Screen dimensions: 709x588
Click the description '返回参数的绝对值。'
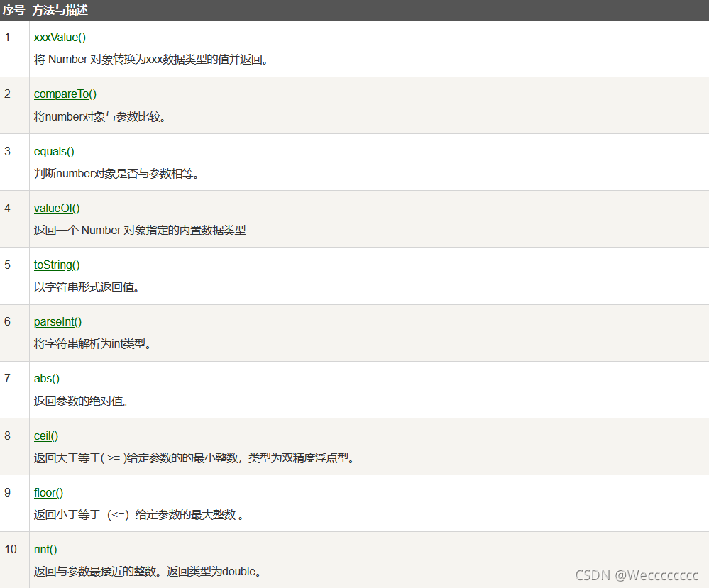click(x=82, y=401)
